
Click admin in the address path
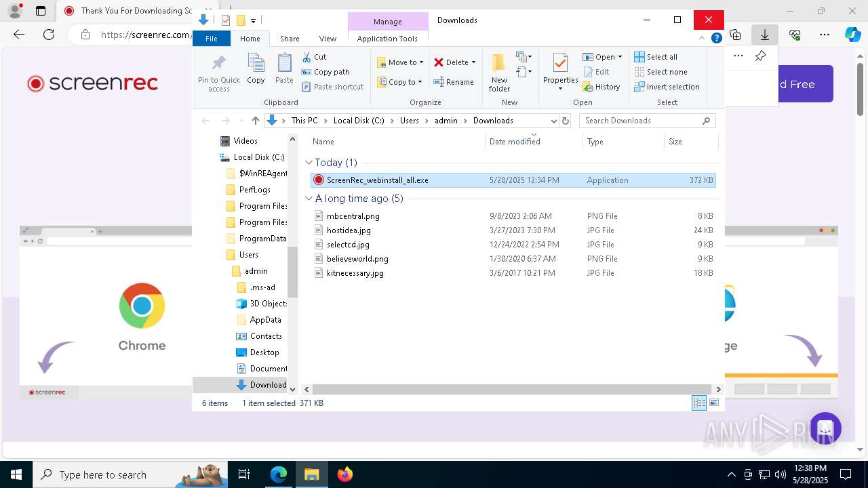coord(446,121)
